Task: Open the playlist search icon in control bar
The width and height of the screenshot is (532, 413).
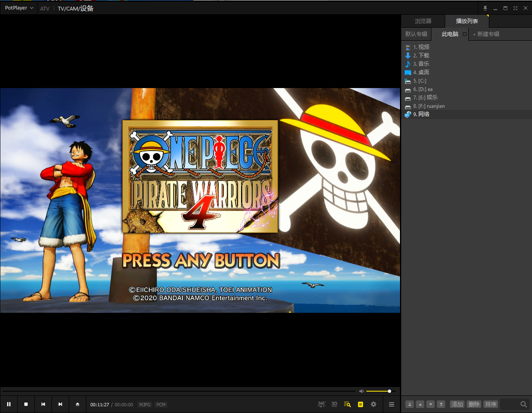Action: click(x=347, y=404)
